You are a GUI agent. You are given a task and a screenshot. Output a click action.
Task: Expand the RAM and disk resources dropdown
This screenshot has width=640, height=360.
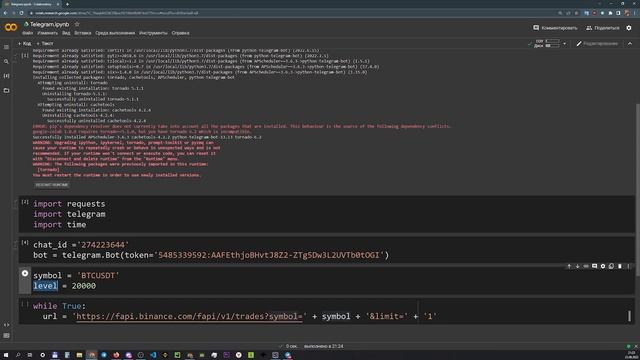(564, 44)
